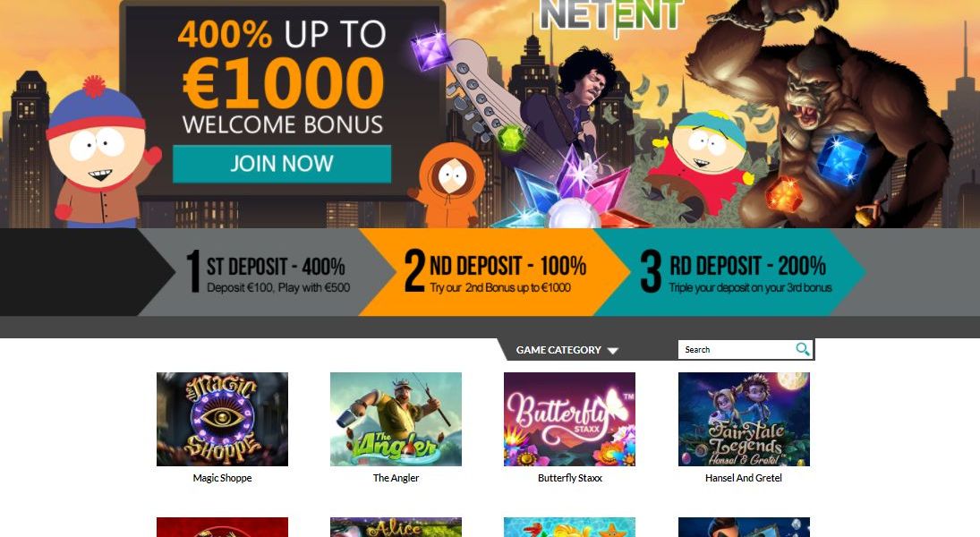Click the 400% up to €1000 bonus text
Image resolution: width=980 pixels, height=537 pixels.
pyautogui.click(x=283, y=65)
